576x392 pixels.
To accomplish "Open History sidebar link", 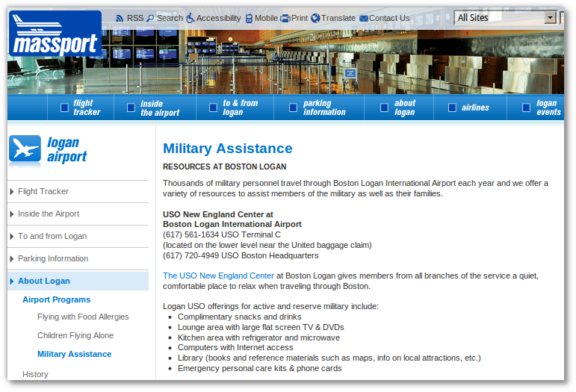I will 35,374.
